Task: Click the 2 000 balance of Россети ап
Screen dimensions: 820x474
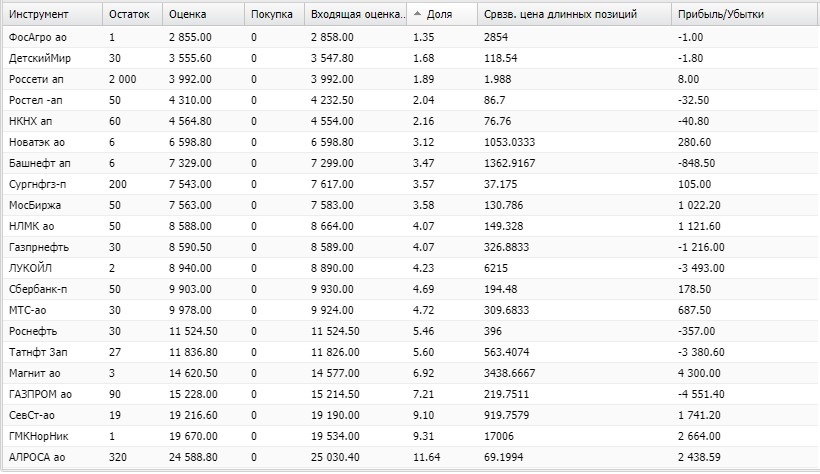Action: [x=122, y=79]
